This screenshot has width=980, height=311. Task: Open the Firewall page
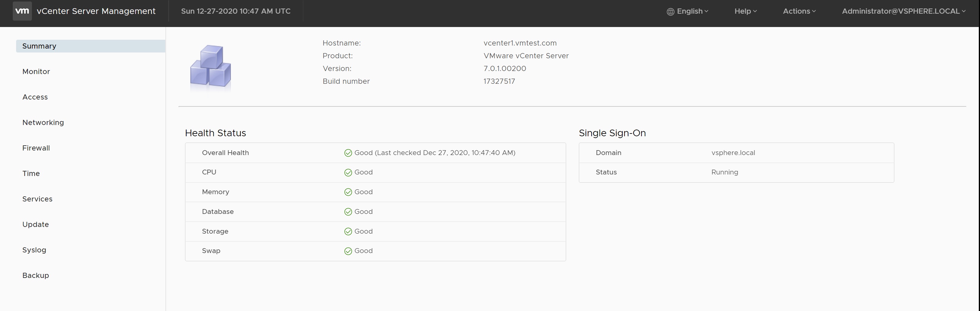pos(36,148)
